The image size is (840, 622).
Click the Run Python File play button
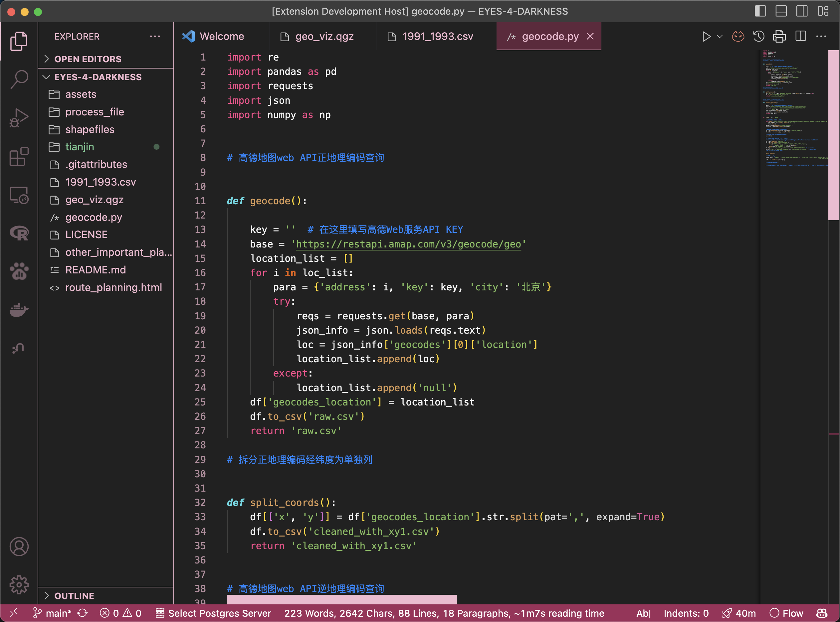pyautogui.click(x=706, y=37)
